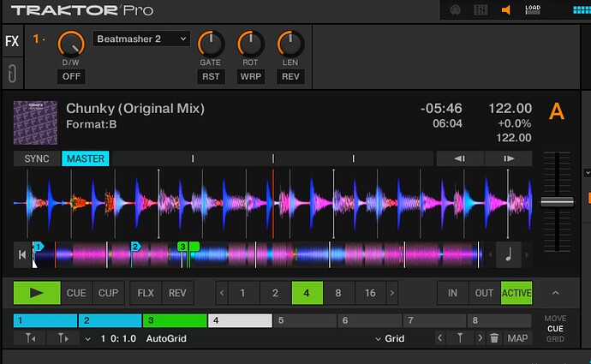
Task: Toggle the SYNC button on deck A
Action: (37, 158)
